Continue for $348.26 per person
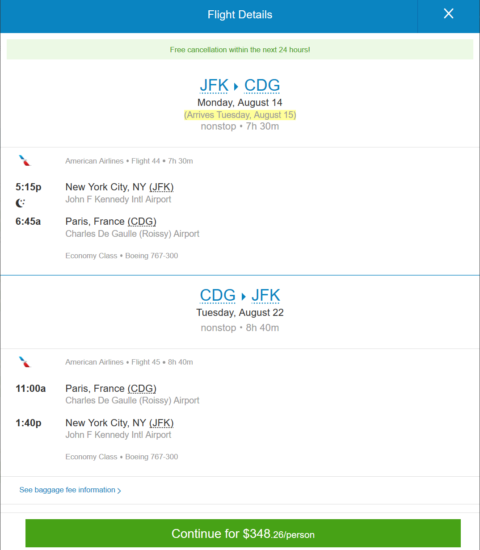The image size is (480, 550). click(x=243, y=533)
